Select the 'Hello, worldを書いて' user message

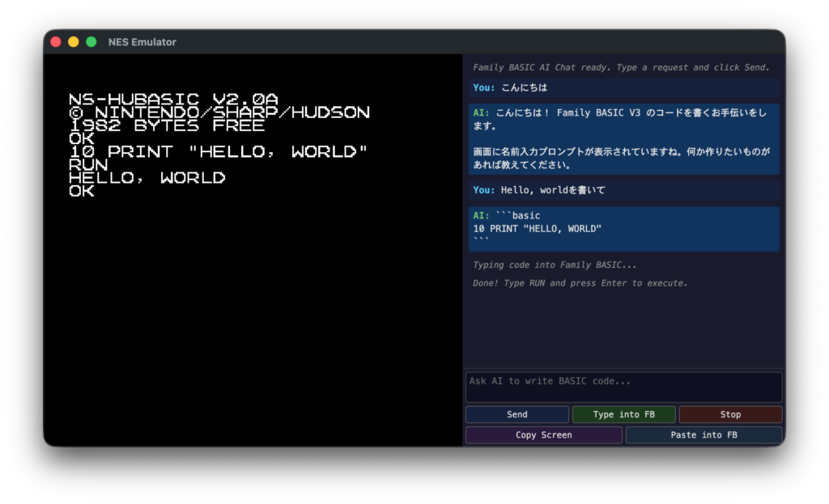coord(552,190)
